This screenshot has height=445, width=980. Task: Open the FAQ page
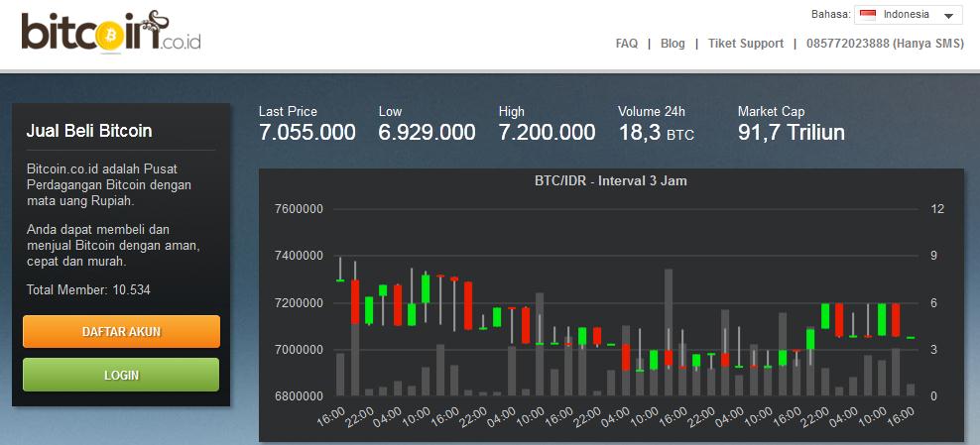click(x=626, y=44)
